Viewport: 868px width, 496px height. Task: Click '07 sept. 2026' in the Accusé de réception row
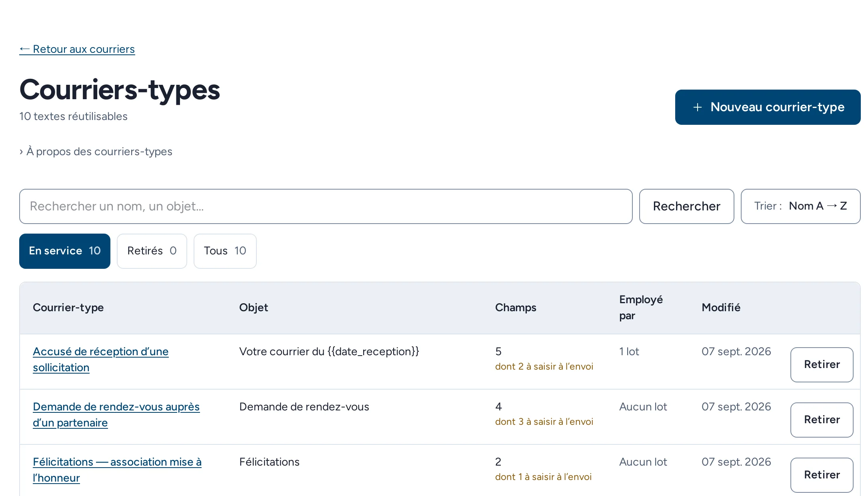pyautogui.click(x=736, y=352)
